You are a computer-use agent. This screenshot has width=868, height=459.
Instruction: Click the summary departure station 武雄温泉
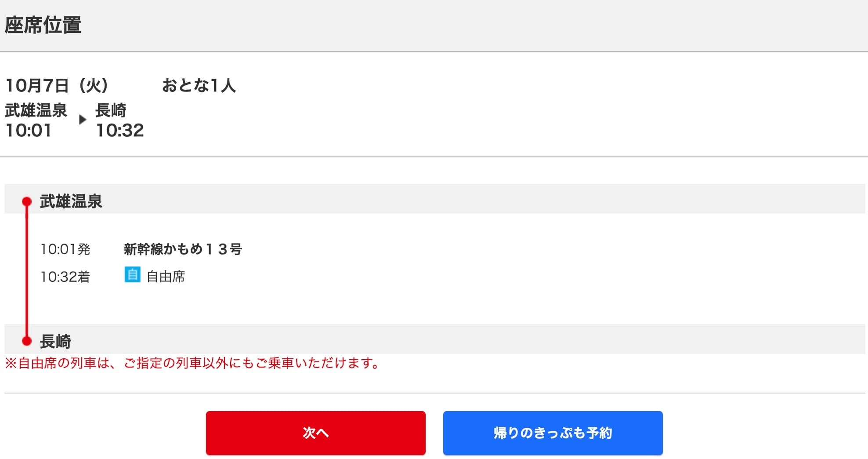(36, 110)
